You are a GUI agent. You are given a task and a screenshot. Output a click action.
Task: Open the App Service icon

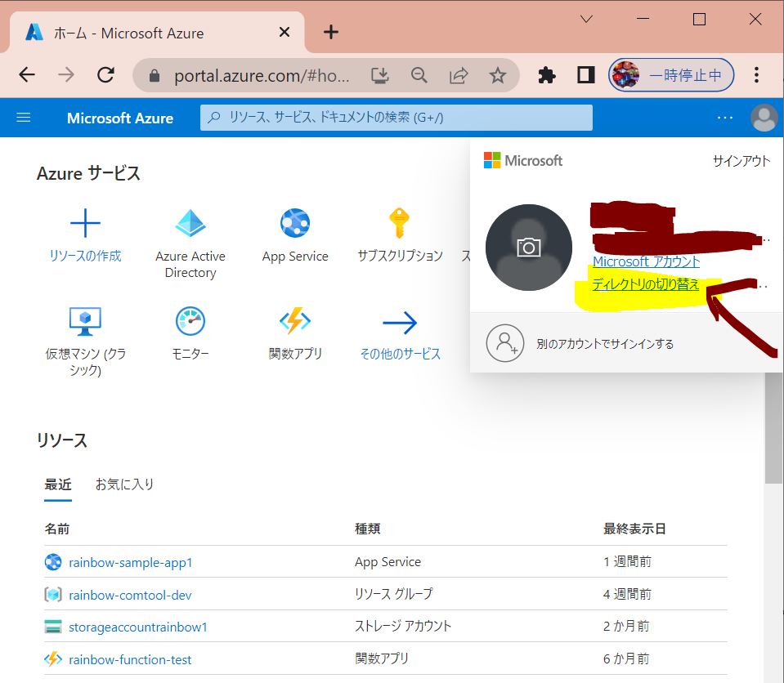click(x=295, y=223)
